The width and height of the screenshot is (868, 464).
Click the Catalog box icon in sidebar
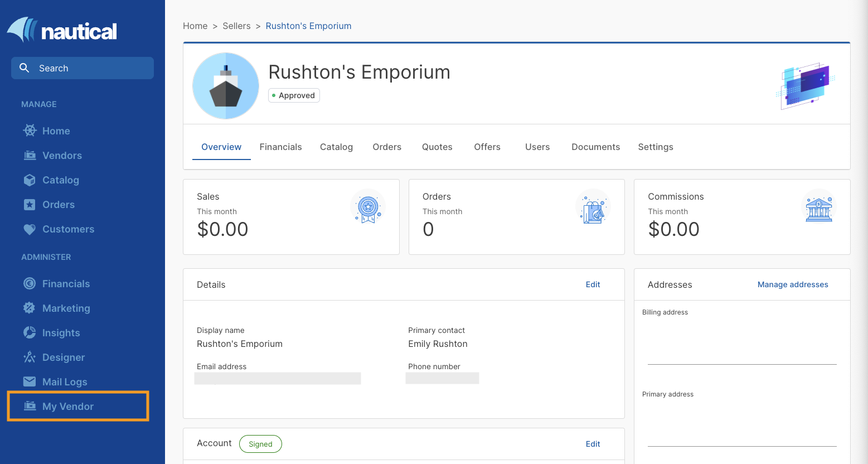pos(30,180)
